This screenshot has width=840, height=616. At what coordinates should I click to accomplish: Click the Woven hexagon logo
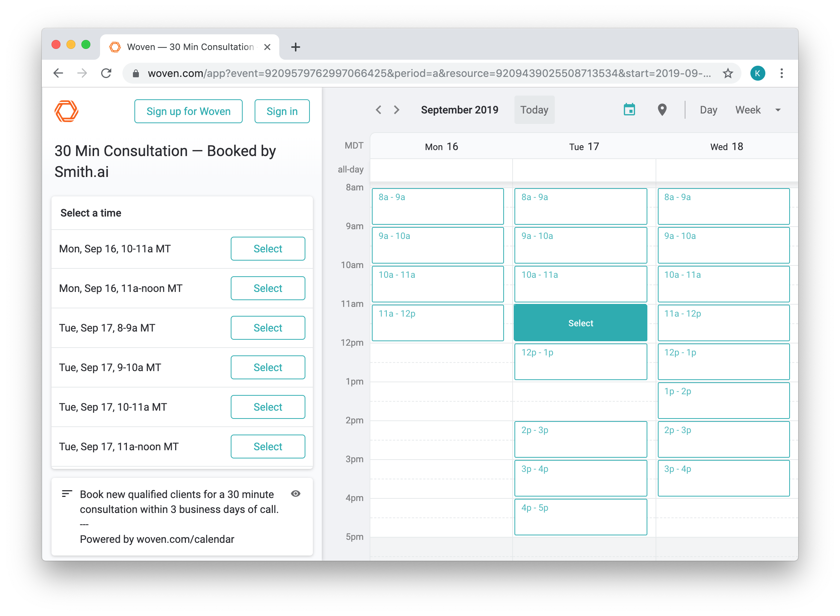[66, 111]
